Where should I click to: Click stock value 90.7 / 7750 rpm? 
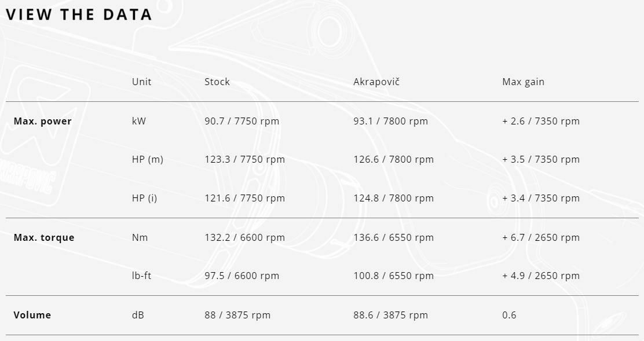click(241, 121)
